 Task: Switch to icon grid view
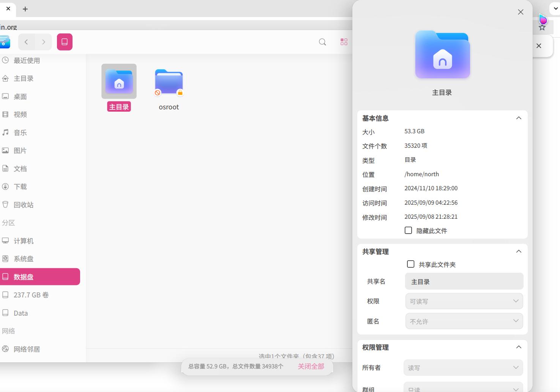pyautogui.click(x=344, y=42)
